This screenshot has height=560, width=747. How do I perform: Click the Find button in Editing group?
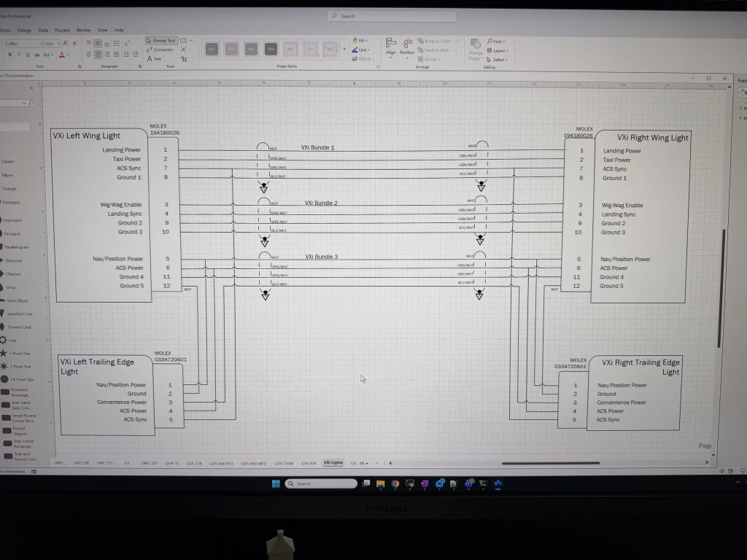(495, 42)
